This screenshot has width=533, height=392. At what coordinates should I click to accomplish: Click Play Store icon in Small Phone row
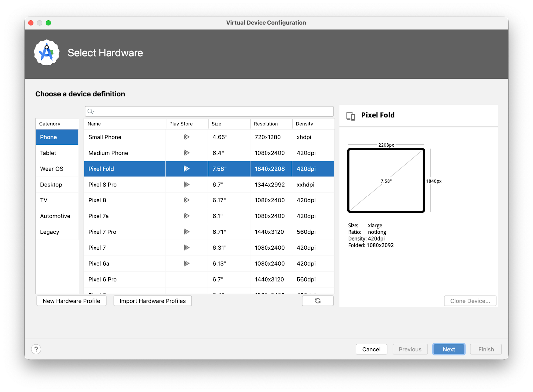coord(186,137)
